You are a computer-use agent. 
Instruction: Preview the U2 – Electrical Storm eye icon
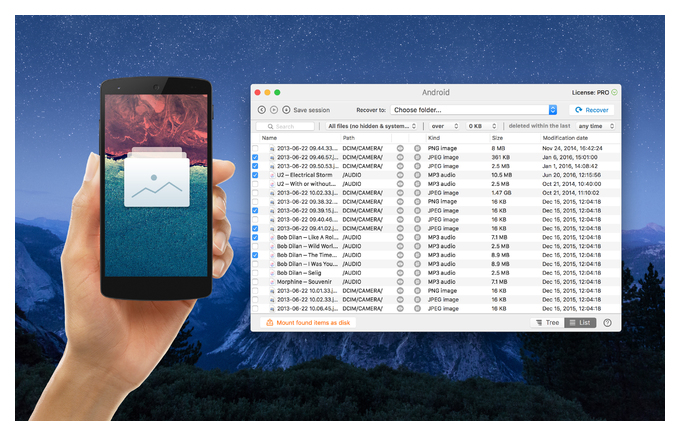[x=400, y=175]
